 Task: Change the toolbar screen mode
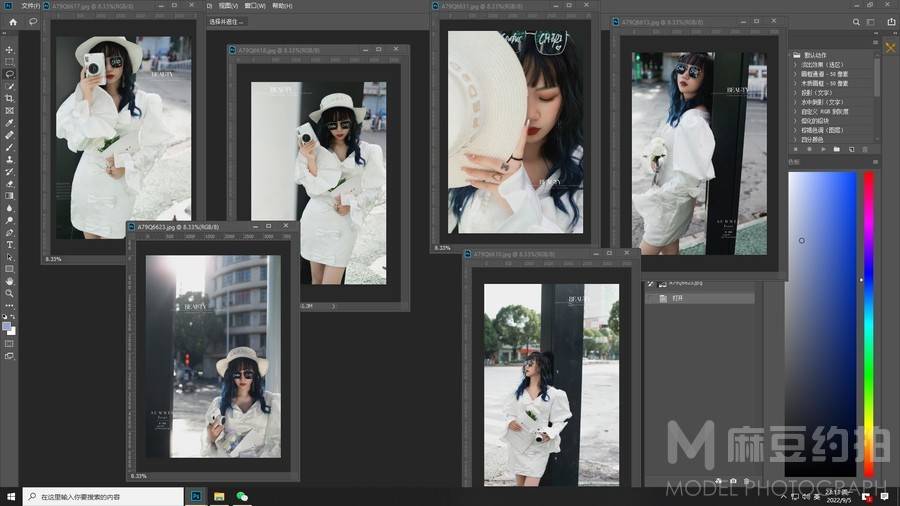click(9, 356)
